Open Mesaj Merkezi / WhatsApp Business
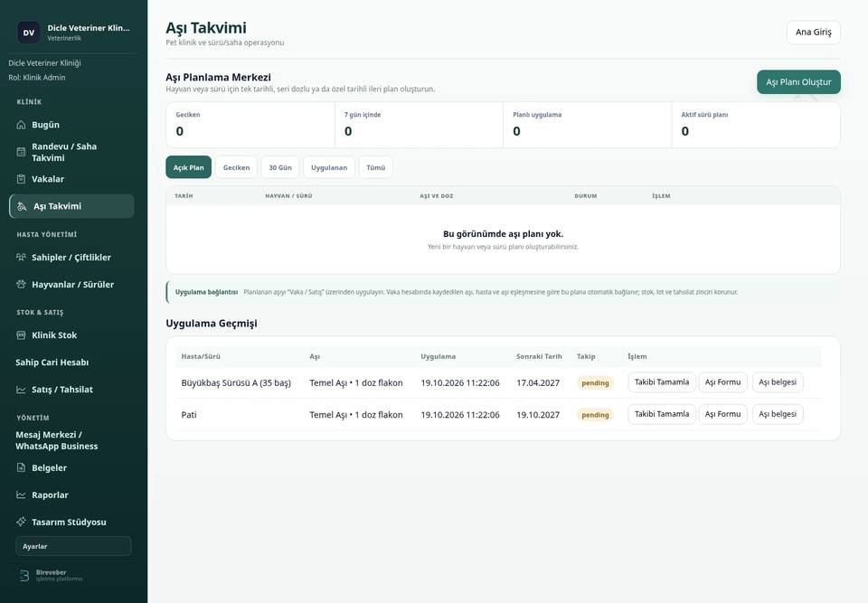The image size is (868, 603). click(56, 440)
